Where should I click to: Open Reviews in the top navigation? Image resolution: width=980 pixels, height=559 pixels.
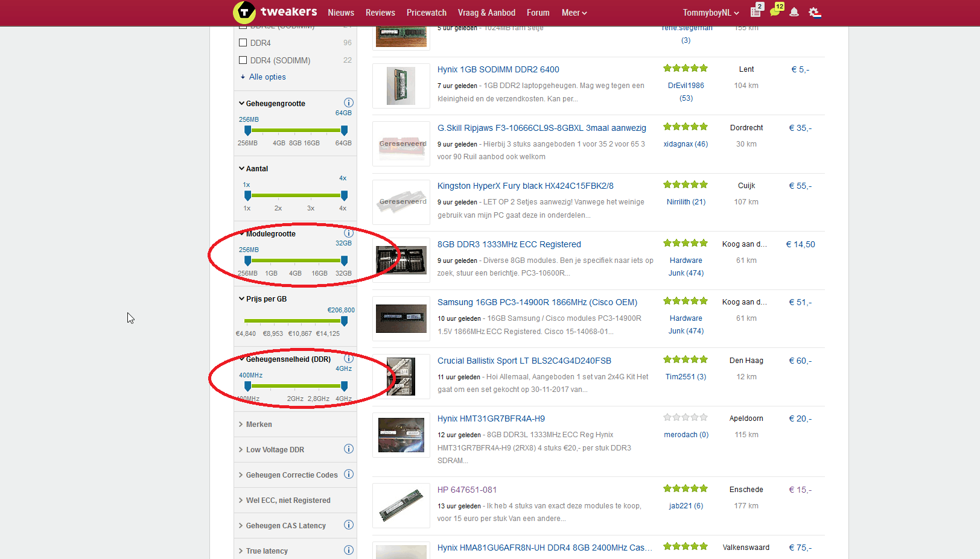coord(380,13)
